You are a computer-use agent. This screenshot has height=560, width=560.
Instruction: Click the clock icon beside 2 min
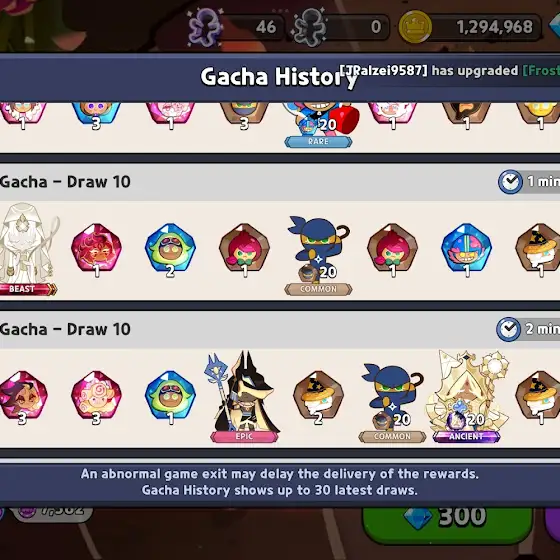click(x=508, y=329)
